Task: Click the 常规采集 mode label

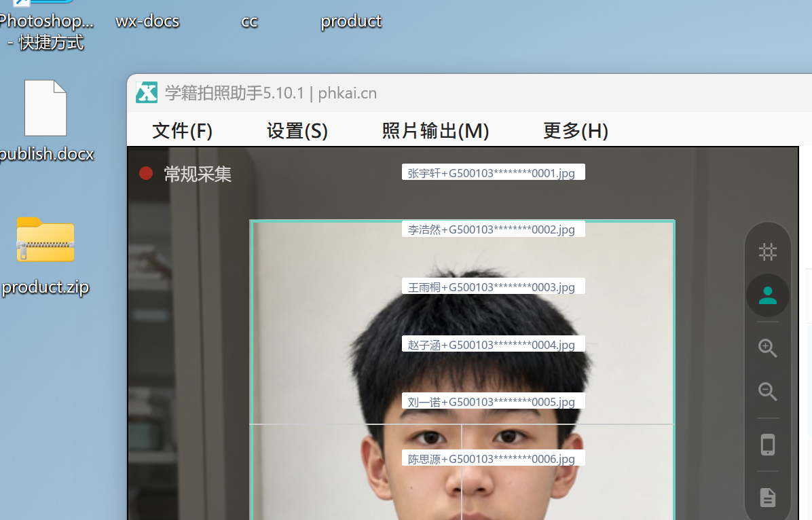Action: coord(198,174)
